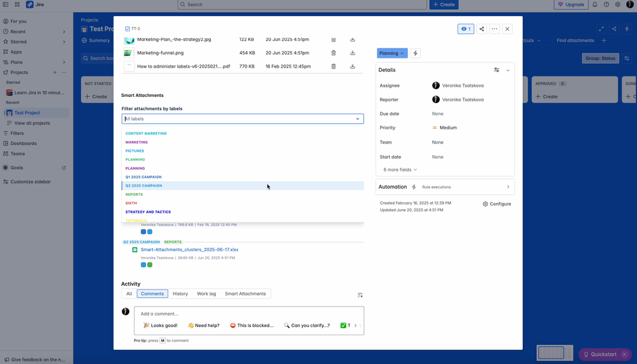Open the help question mark icon
Viewport: 637px width, 364px height.
pos(606,4)
